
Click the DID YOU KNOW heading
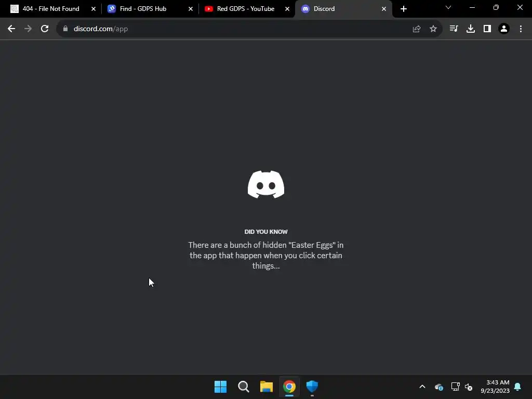coord(266,232)
